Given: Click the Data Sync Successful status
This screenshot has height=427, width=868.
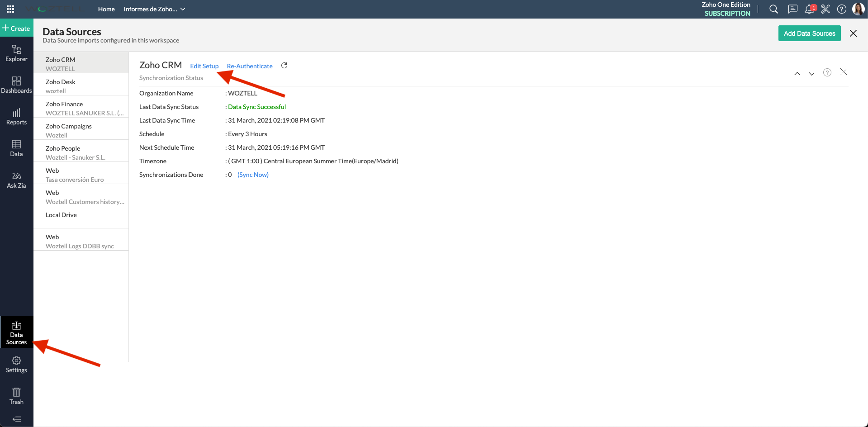Looking at the screenshot, I should tap(257, 107).
